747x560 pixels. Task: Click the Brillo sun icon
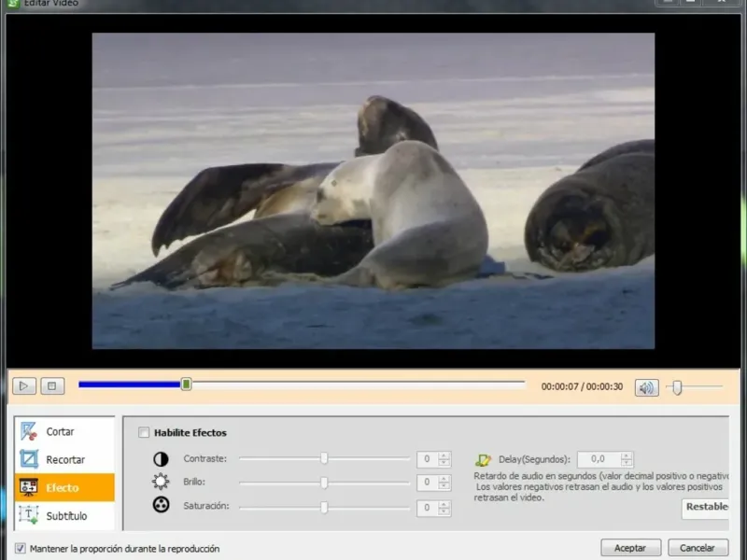click(x=161, y=483)
